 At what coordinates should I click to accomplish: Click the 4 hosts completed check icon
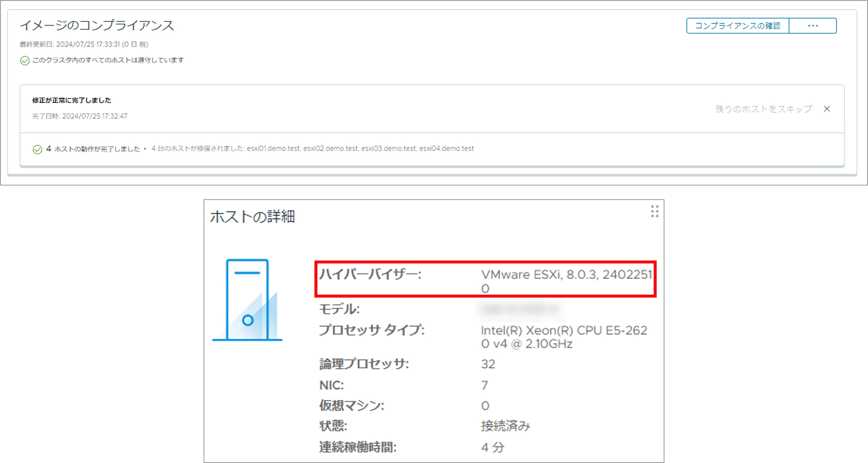(37, 149)
